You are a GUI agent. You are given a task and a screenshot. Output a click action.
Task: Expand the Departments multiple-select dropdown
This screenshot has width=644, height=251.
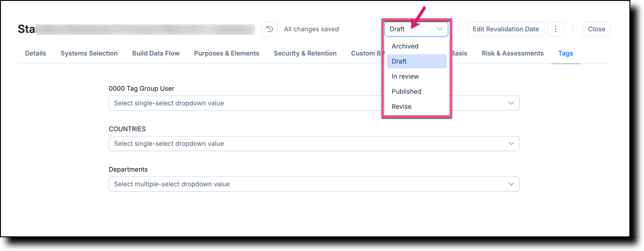(314, 184)
